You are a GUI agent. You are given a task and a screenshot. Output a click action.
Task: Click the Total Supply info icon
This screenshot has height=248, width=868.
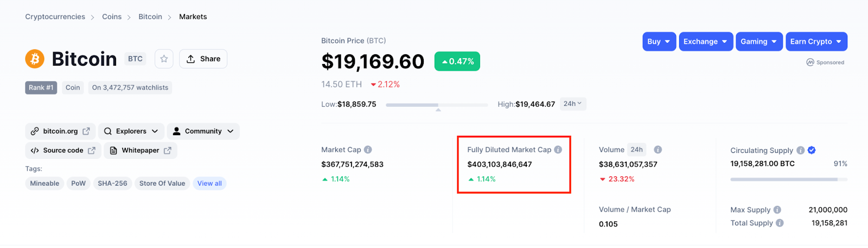pyautogui.click(x=780, y=223)
